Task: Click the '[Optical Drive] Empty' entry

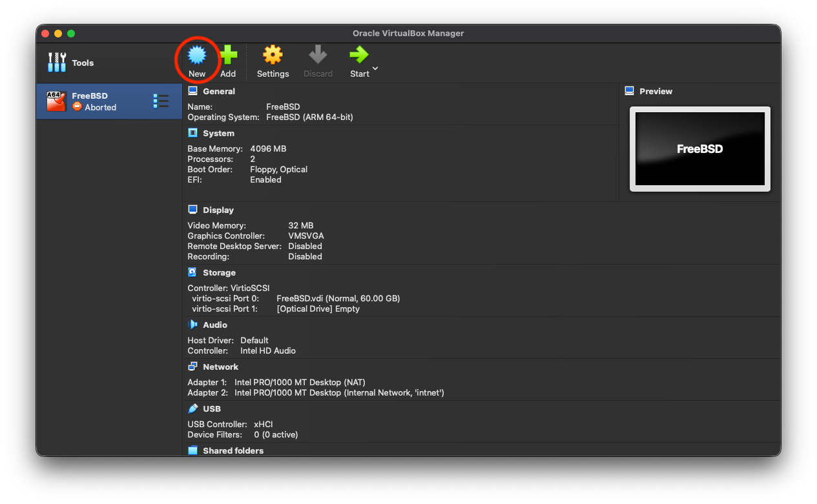Action: click(x=318, y=309)
